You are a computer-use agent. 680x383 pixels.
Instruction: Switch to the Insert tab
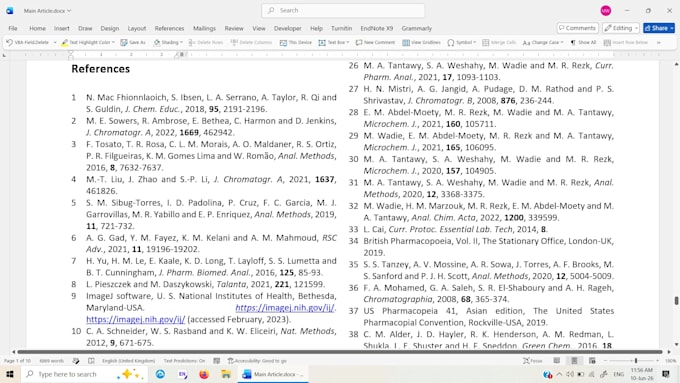[62, 28]
